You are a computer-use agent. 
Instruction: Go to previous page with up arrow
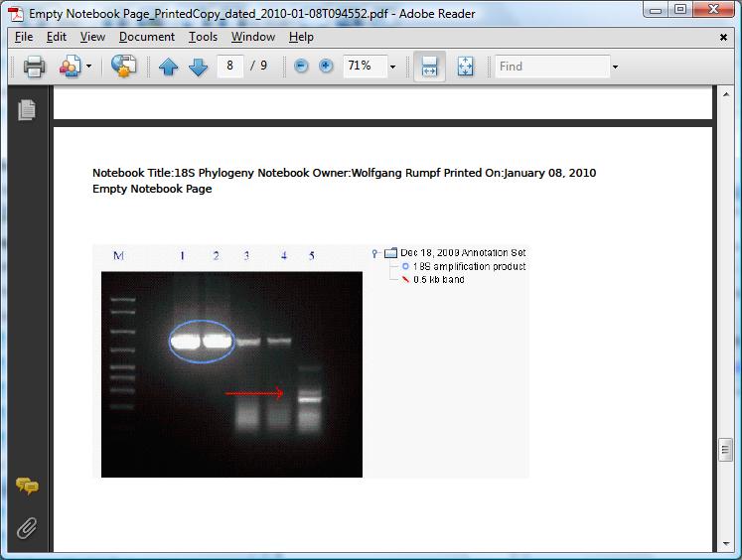click(x=169, y=67)
